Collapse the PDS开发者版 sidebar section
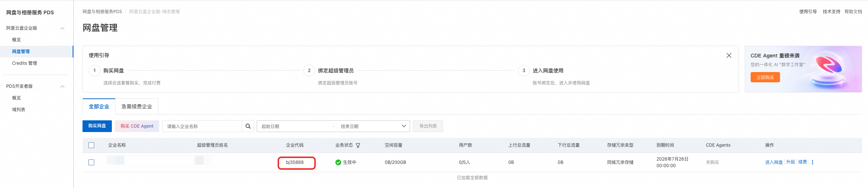This screenshot has width=868, height=188. pyautogui.click(x=62, y=86)
